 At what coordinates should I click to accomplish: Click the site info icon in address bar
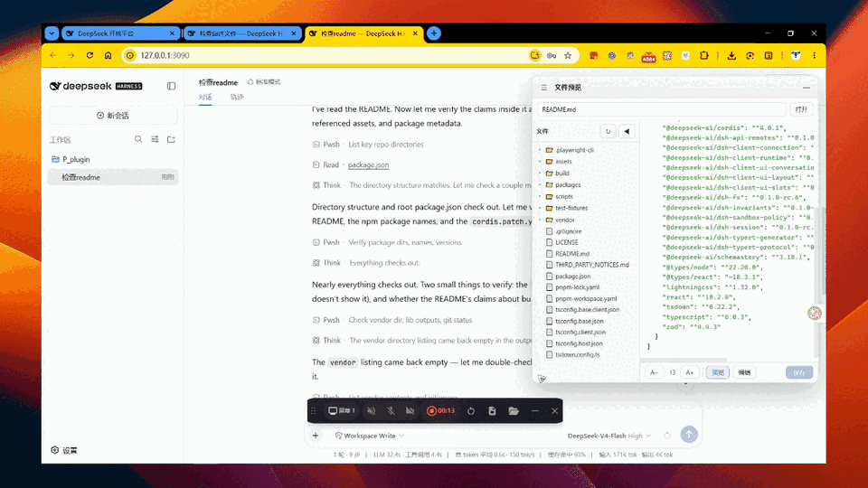129,55
